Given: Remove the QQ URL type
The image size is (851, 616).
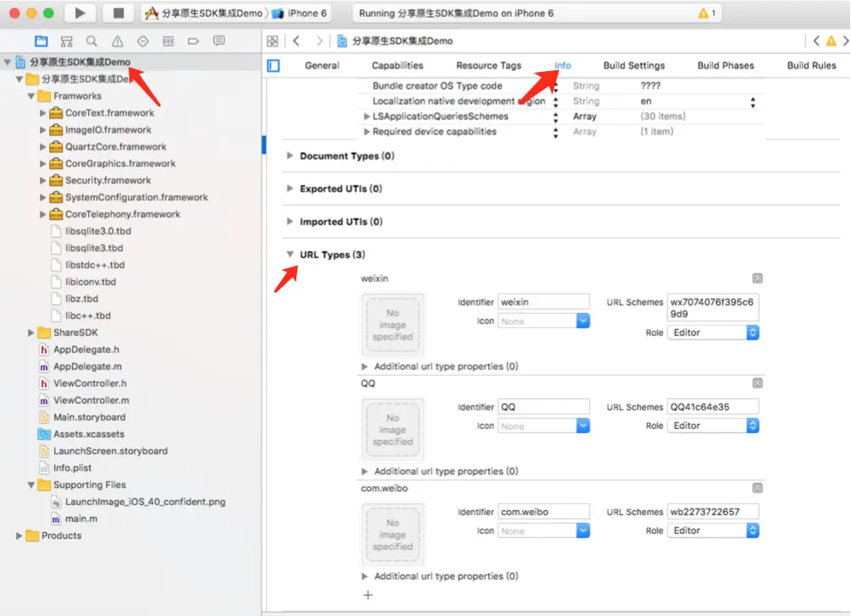Looking at the screenshot, I should pos(758,383).
